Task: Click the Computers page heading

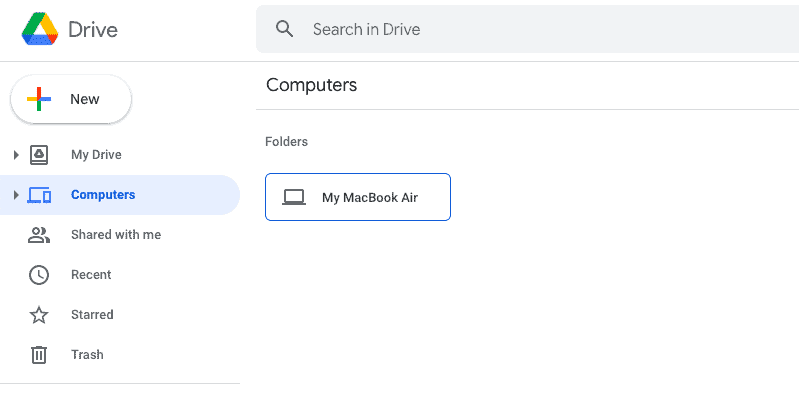Action: point(311,85)
